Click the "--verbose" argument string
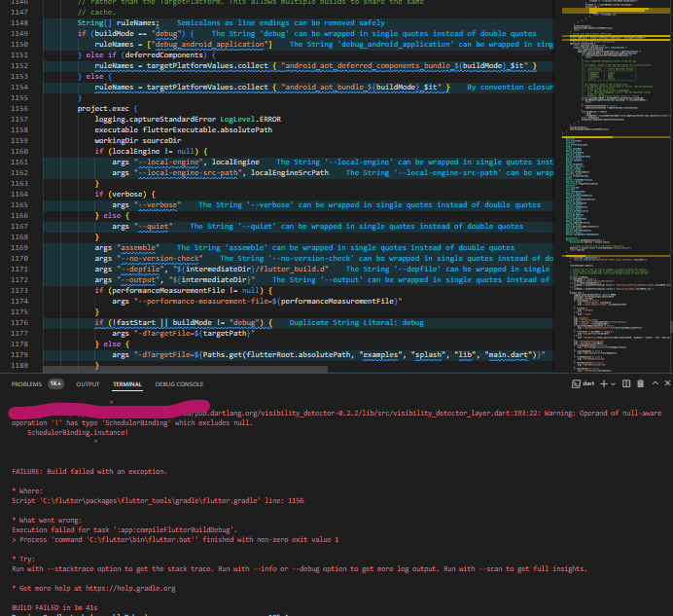 (x=158, y=205)
